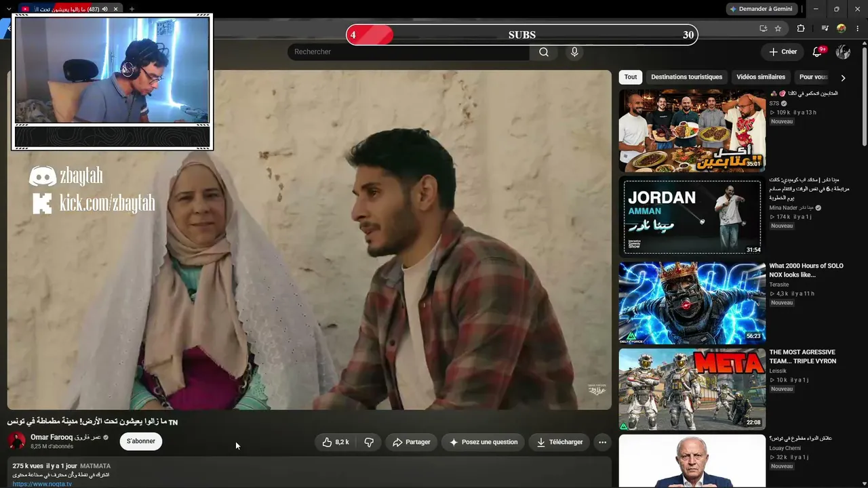Open the YouTube account avatar menu

(x=843, y=52)
